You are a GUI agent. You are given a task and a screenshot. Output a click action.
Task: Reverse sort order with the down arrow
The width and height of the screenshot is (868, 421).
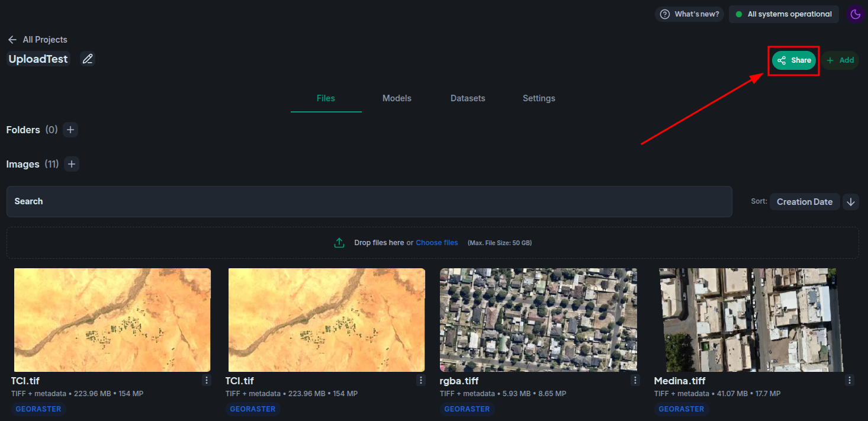click(x=851, y=202)
